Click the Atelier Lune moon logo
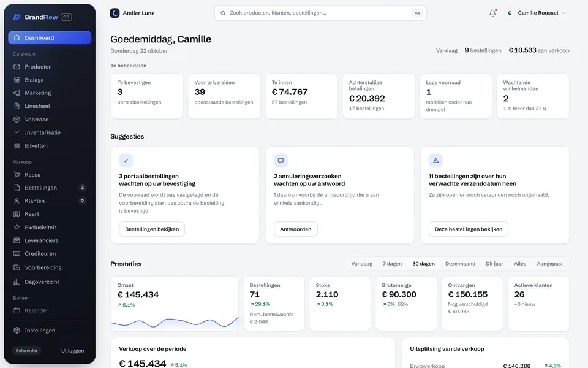Viewport: 588px width, 368px height. tap(115, 13)
